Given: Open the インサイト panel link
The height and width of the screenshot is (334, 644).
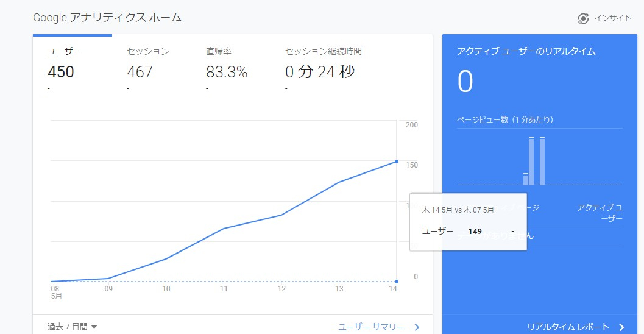Looking at the screenshot, I should click(x=612, y=18).
